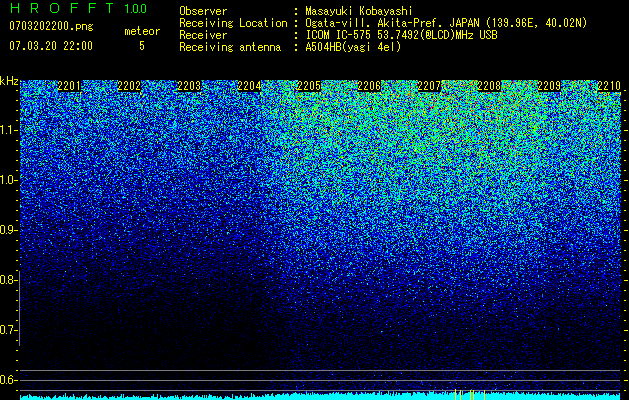Image resolution: width=629 pixels, height=400 pixels.
Task: Click the 'Observer' field label
Action: coord(203,11)
